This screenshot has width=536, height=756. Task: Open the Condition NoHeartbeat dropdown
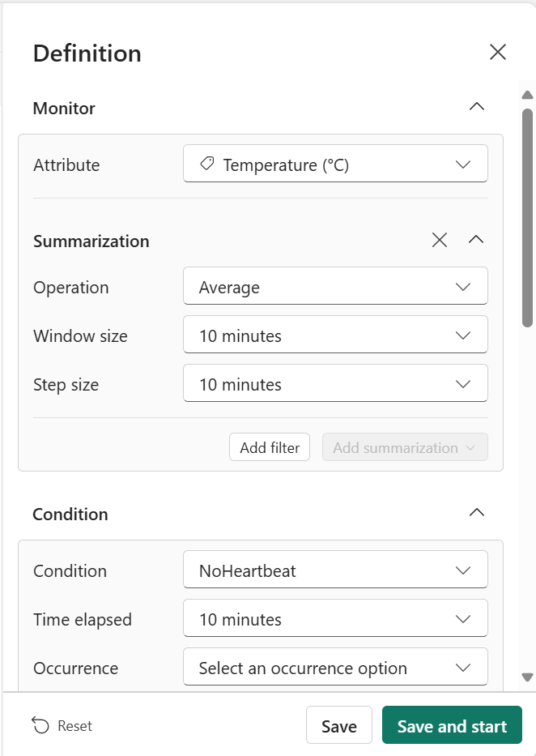335,570
